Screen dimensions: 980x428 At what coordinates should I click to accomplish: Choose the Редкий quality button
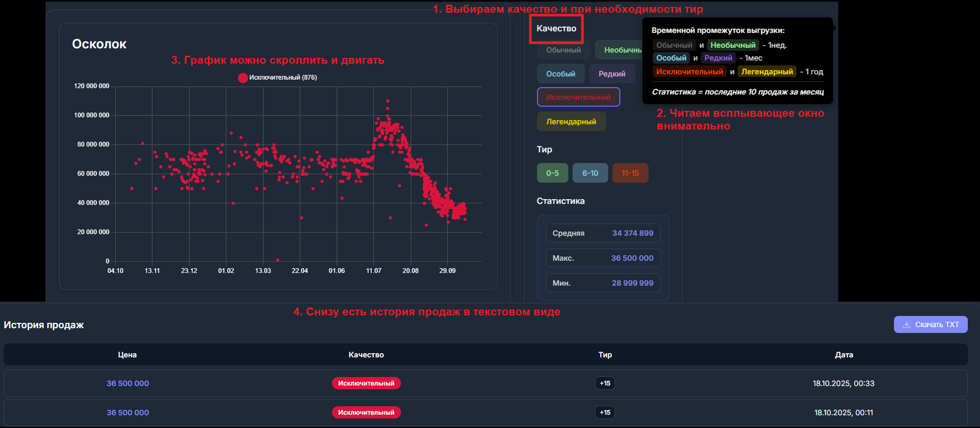[x=611, y=74]
